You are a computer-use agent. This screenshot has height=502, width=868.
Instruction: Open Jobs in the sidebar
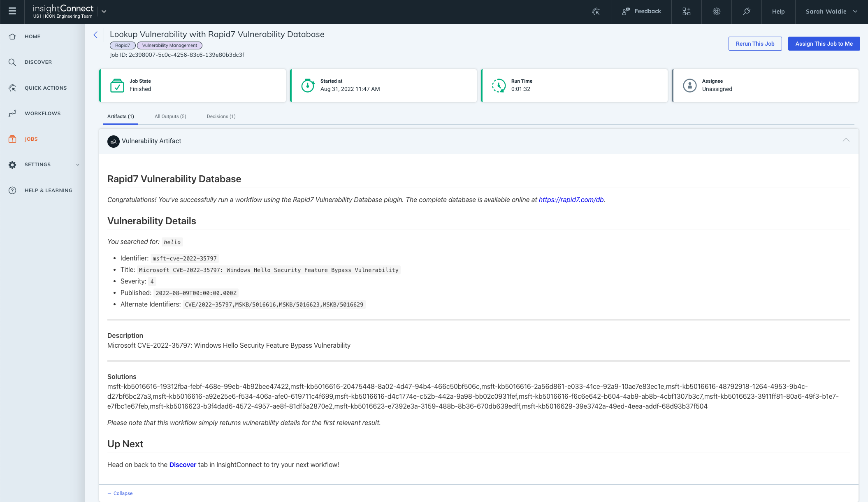coord(31,139)
